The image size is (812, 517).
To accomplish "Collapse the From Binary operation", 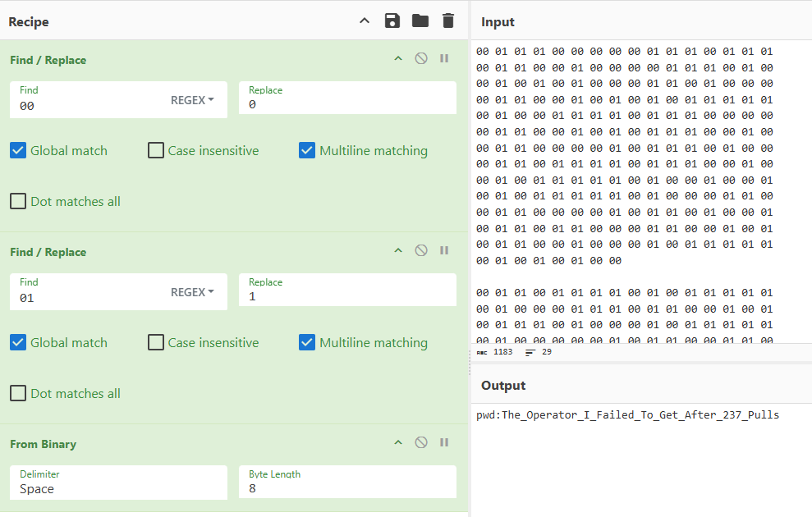I will [398, 443].
